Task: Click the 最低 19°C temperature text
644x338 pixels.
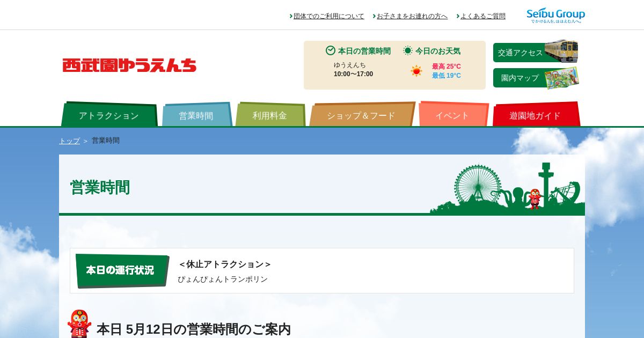Action: (447, 76)
